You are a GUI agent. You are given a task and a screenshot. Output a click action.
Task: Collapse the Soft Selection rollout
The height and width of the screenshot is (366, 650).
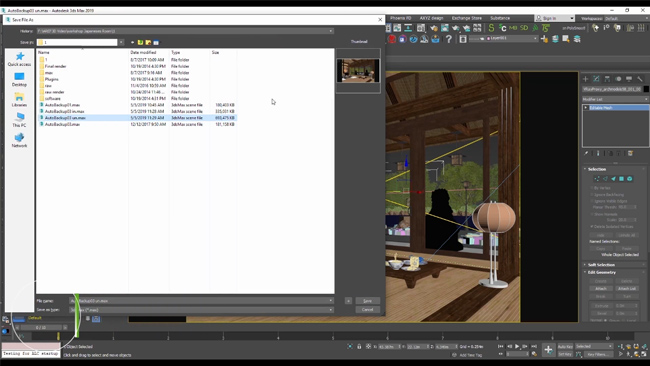[601, 264]
